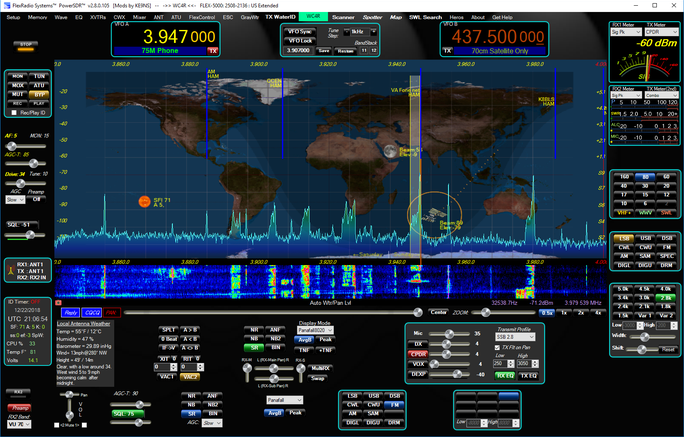Open the Display Mode Panafall8020 dropdown

[x=315, y=330]
